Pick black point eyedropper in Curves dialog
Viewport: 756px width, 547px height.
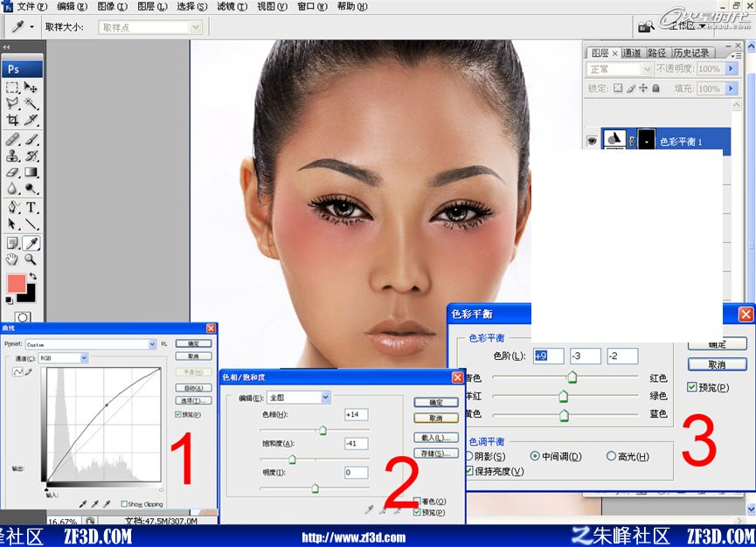(83, 504)
